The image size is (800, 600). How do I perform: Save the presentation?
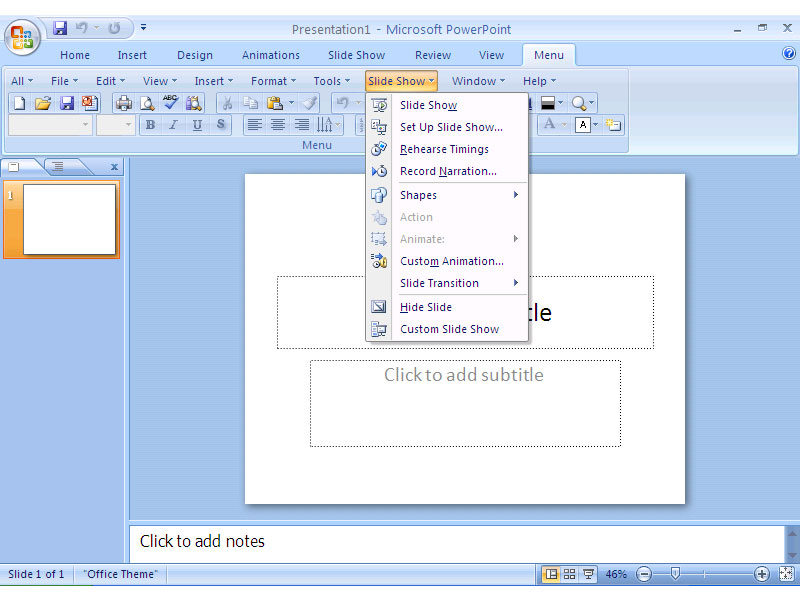pyautogui.click(x=68, y=102)
